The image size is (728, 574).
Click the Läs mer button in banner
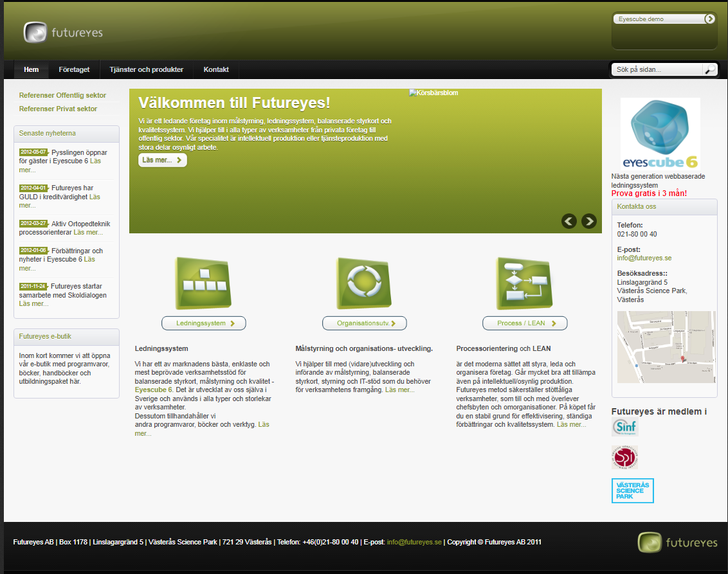coord(163,160)
